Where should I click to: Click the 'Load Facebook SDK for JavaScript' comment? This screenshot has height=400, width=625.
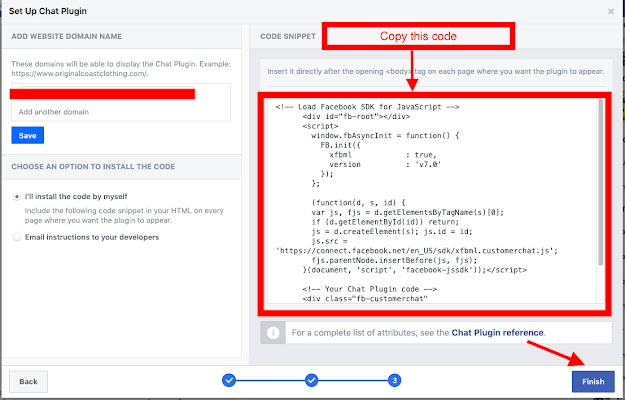click(x=367, y=107)
